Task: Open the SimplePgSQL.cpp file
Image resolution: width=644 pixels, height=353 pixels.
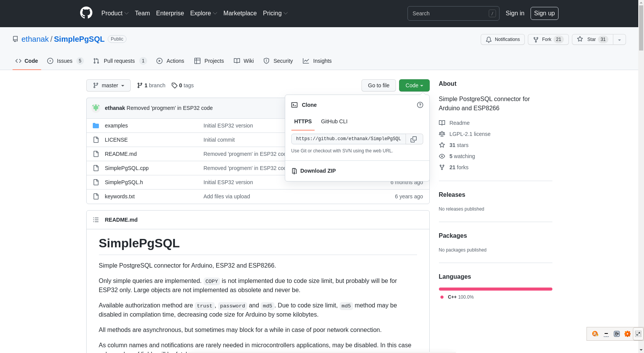Action: click(x=127, y=168)
